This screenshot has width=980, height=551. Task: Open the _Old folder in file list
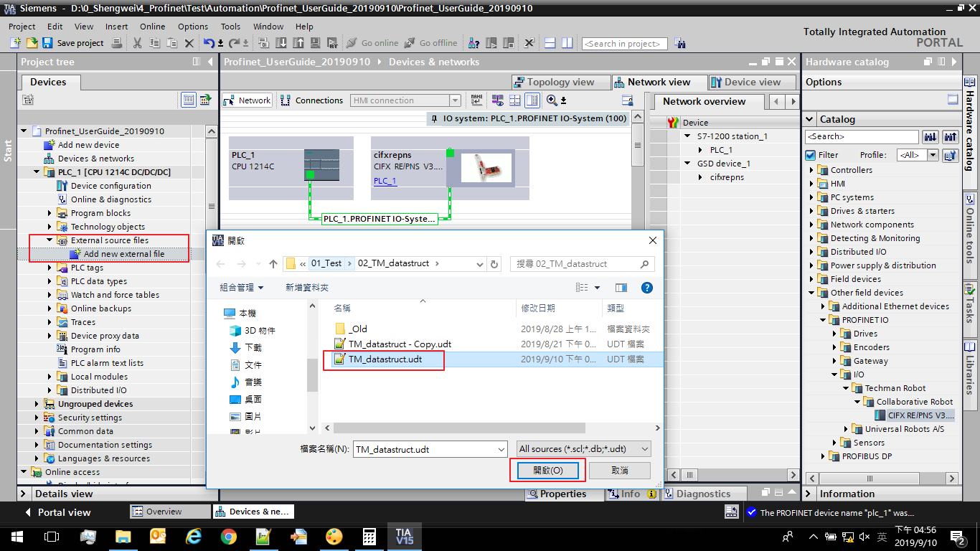click(x=357, y=329)
